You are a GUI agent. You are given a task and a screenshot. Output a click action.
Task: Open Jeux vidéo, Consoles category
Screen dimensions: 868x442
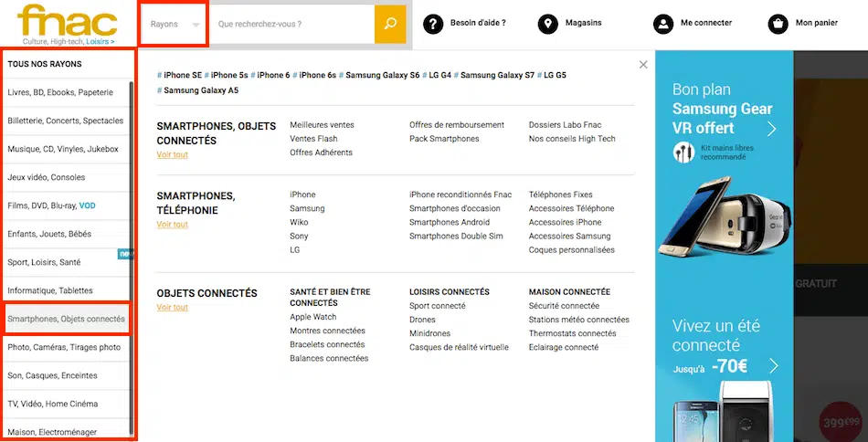(47, 177)
